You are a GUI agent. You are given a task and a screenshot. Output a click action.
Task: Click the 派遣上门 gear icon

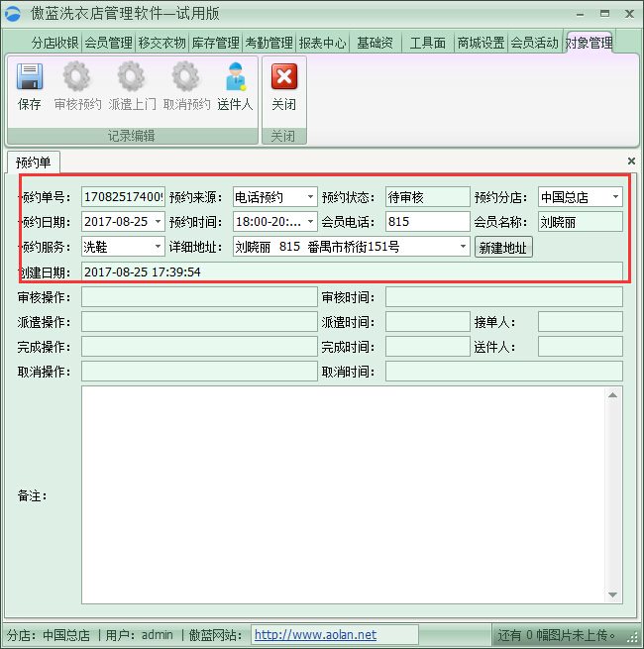point(132,77)
